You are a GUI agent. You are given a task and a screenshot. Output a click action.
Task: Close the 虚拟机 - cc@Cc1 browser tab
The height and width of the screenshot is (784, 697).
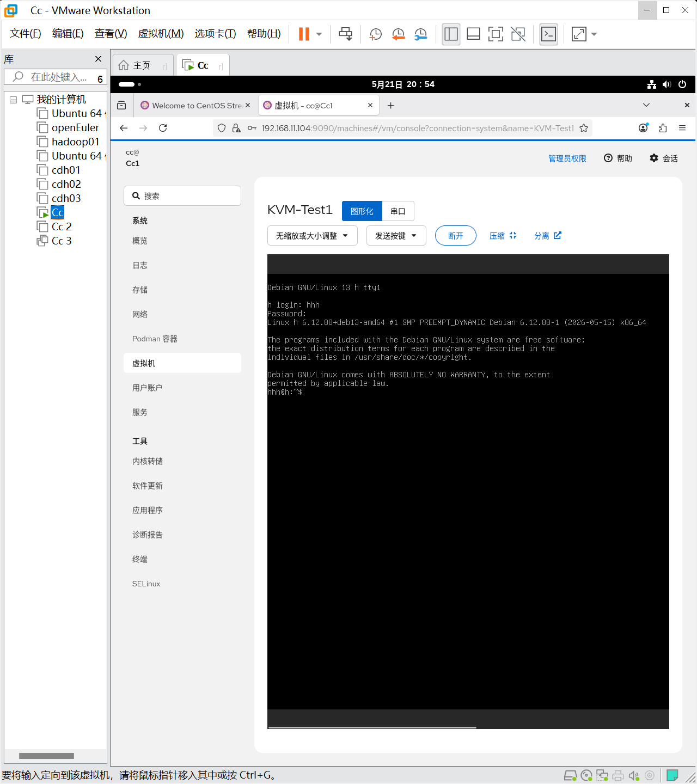click(370, 105)
